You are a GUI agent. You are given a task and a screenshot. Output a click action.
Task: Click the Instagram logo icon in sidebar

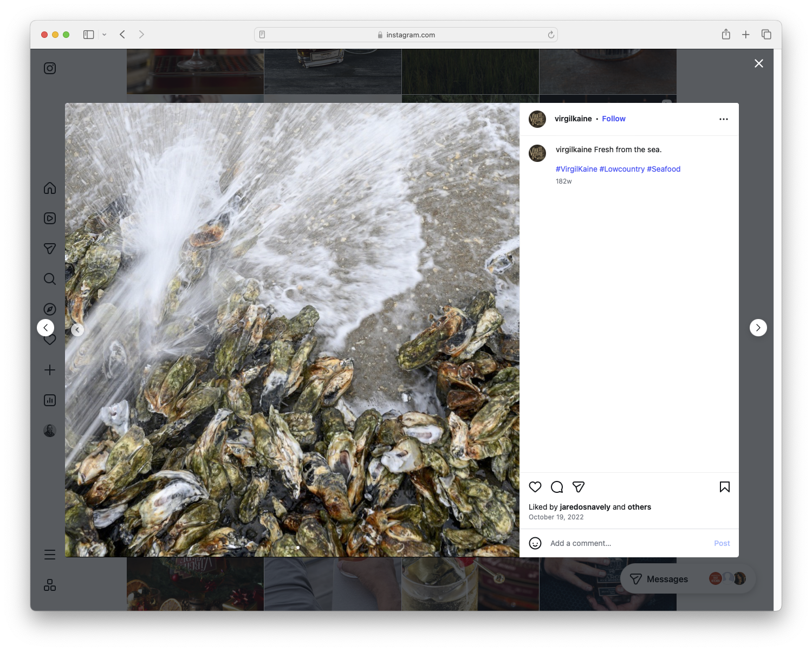pos(50,68)
